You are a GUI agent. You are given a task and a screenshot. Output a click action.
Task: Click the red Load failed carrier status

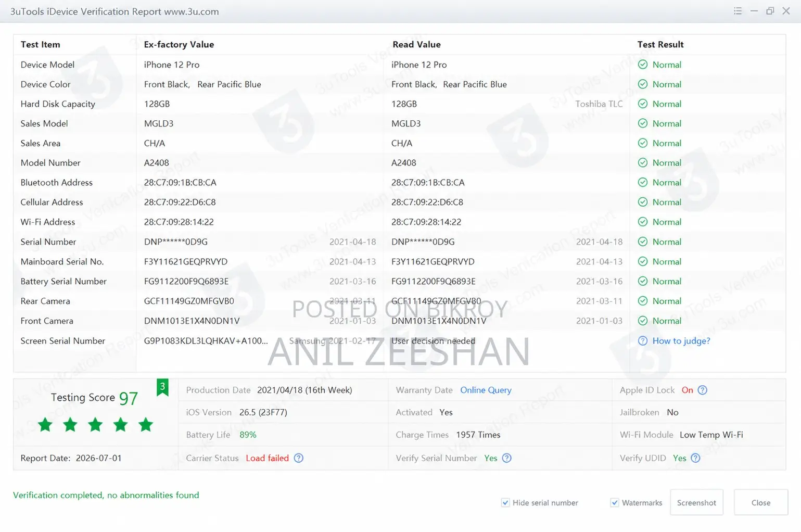pyautogui.click(x=267, y=458)
